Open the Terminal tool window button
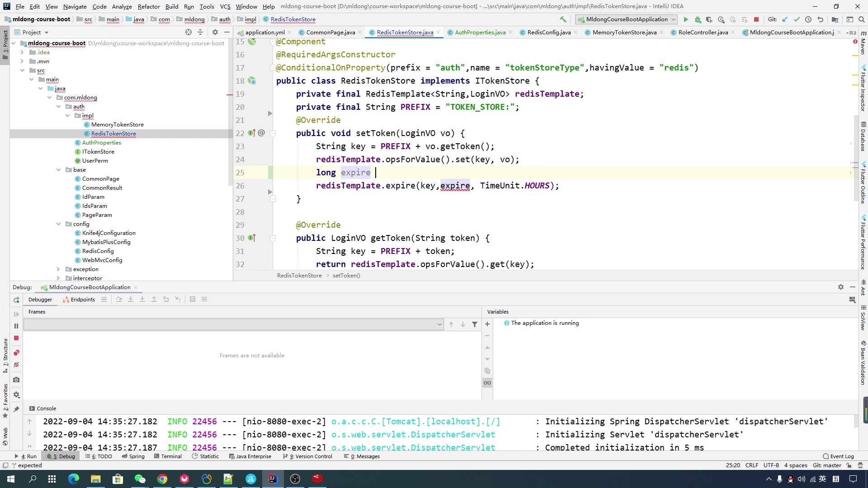Viewport: 868px width, 488px height. (168, 456)
